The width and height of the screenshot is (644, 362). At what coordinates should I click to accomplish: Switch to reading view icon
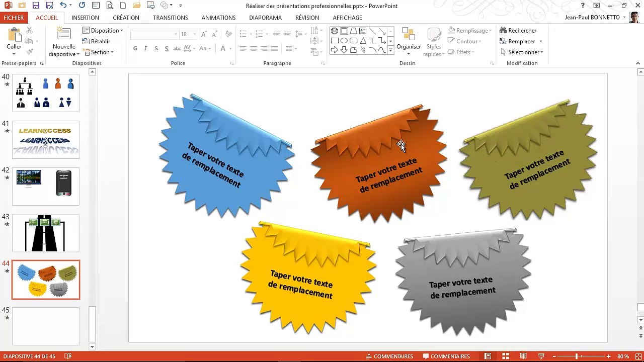click(523, 356)
